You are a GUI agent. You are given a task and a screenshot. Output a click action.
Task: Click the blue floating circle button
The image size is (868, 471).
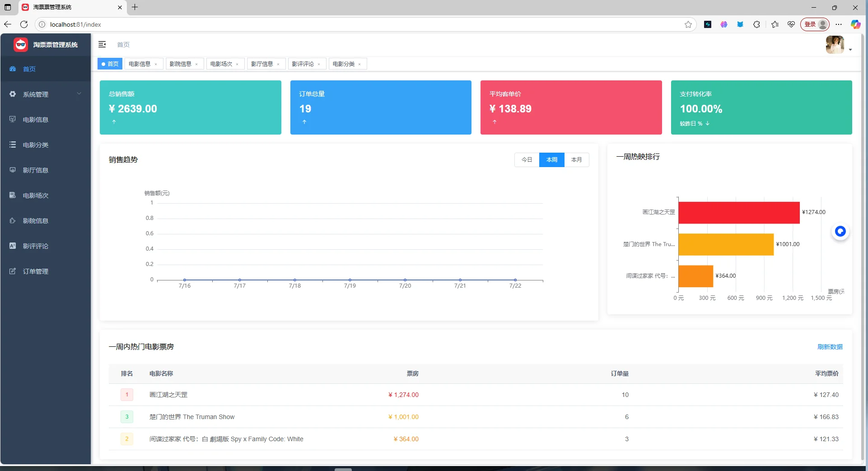click(x=840, y=231)
